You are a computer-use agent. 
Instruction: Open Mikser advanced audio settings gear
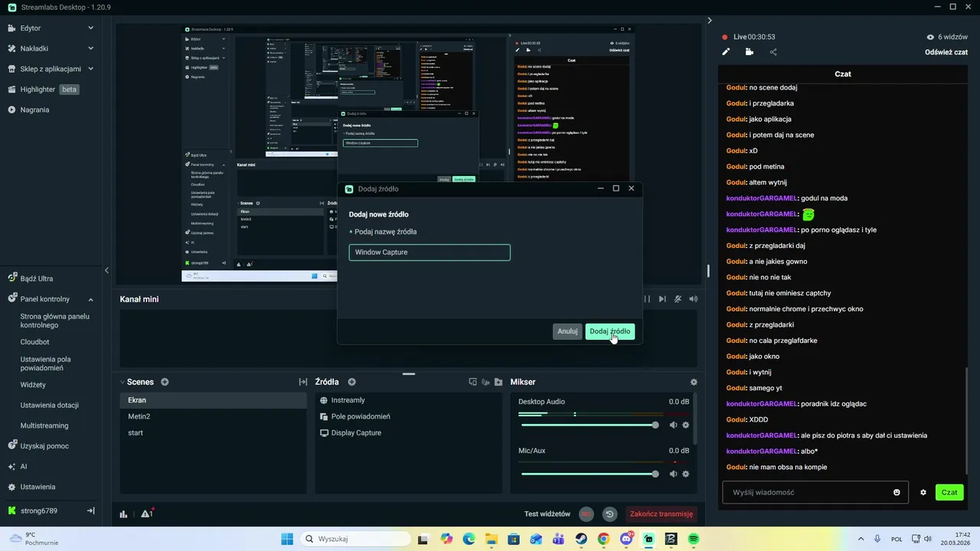(x=694, y=382)
